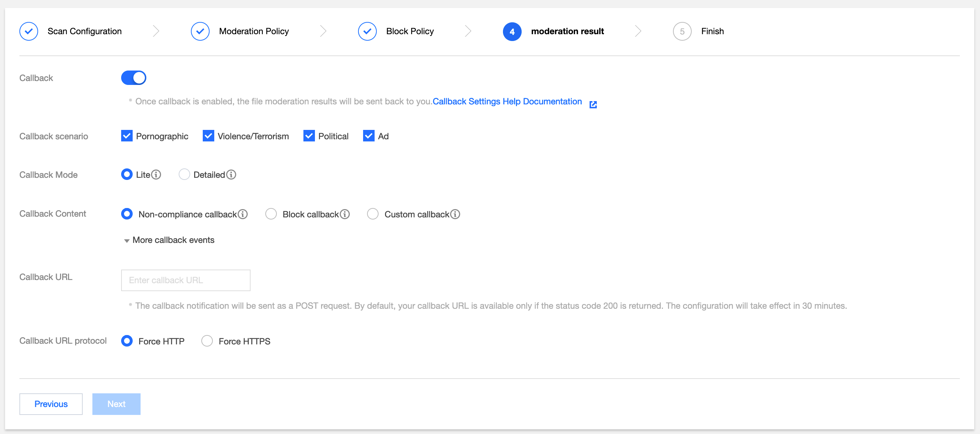Click info icon for Non-compliance callback

click(243, 214)
